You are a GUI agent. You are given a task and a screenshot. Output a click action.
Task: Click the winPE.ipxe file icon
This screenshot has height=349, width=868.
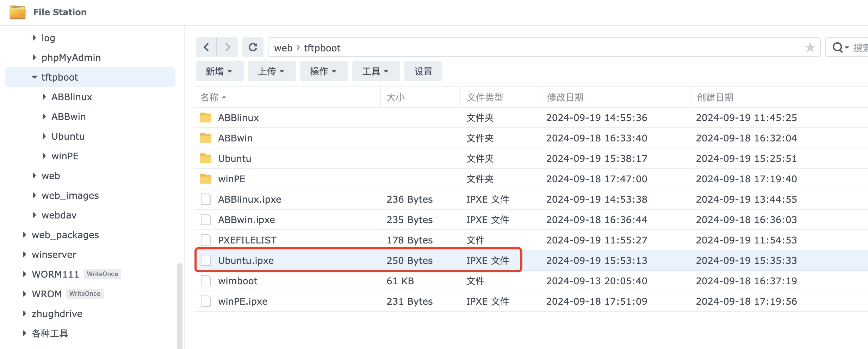click(206, 301)
